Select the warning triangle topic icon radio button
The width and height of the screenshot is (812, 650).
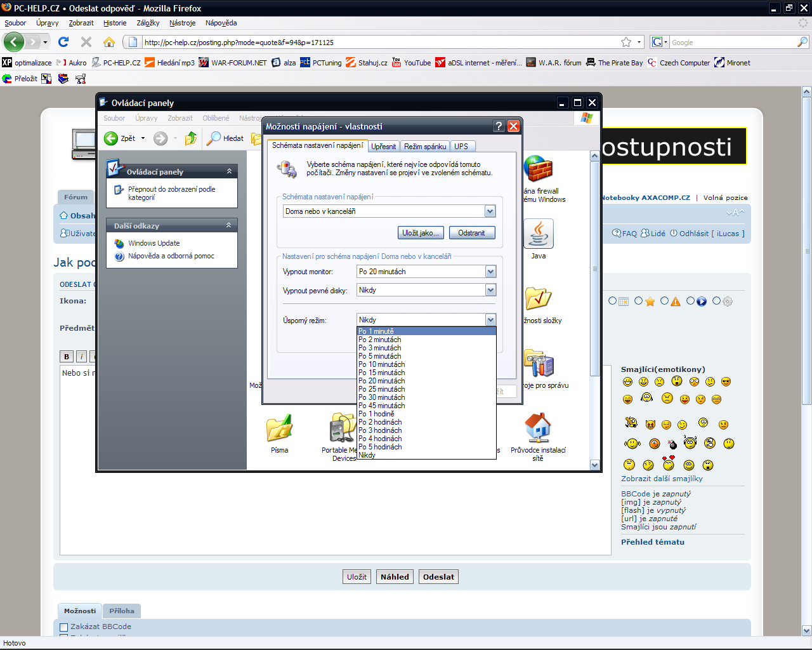point(664,301)
